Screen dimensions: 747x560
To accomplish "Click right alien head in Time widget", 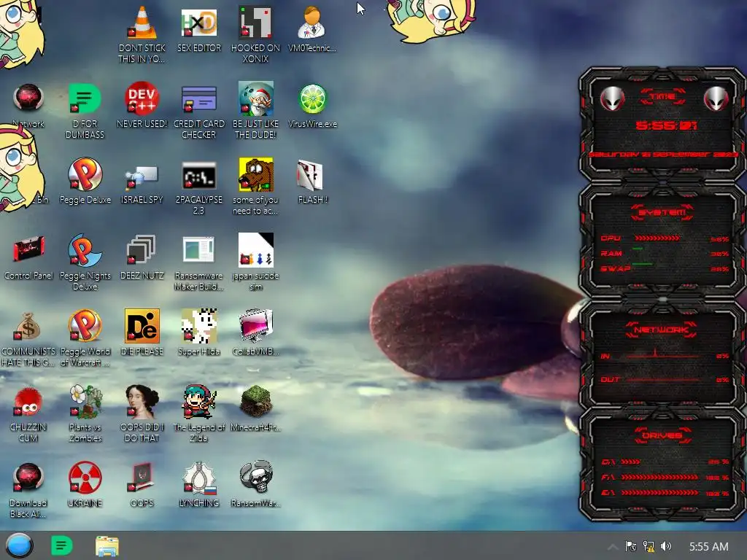I will pyautogui.click(x=716, y=99).
